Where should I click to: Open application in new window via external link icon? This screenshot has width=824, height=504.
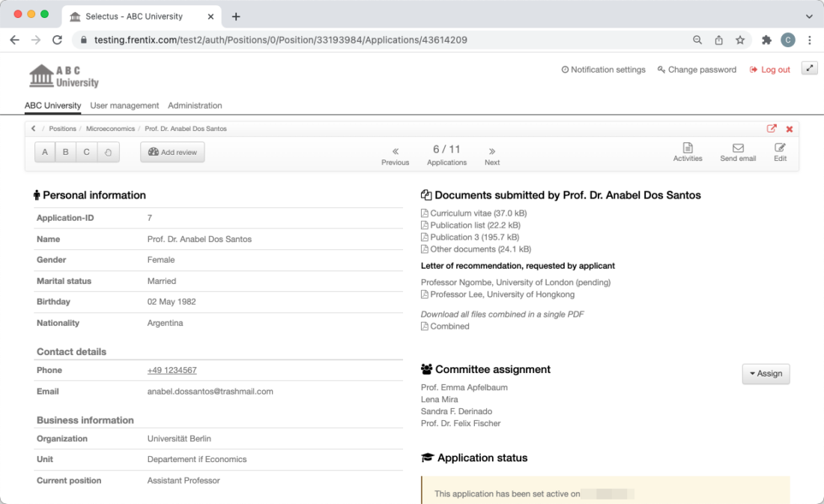point(771,128)
